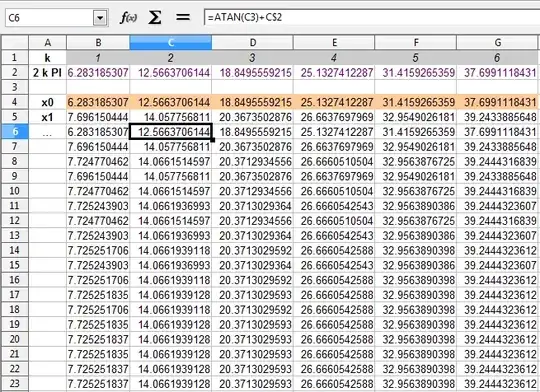Screen dimensions: 540x392
Task: Click inside the Name Box showing C6
Action: click(x=49, y=18)
